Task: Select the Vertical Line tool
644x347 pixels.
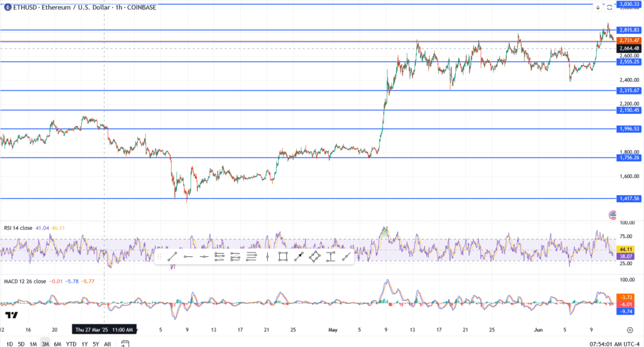Action: pos(267,256)
